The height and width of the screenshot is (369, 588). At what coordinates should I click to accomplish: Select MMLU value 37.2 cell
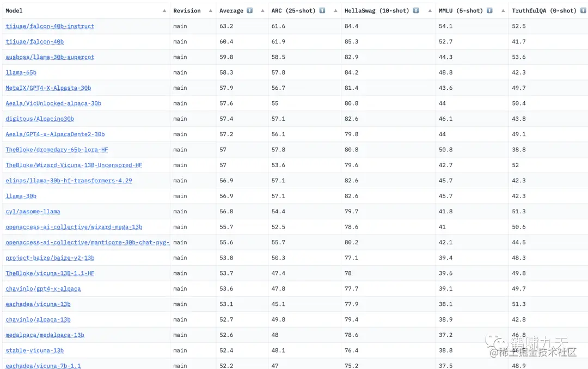[x=446, y=335]
